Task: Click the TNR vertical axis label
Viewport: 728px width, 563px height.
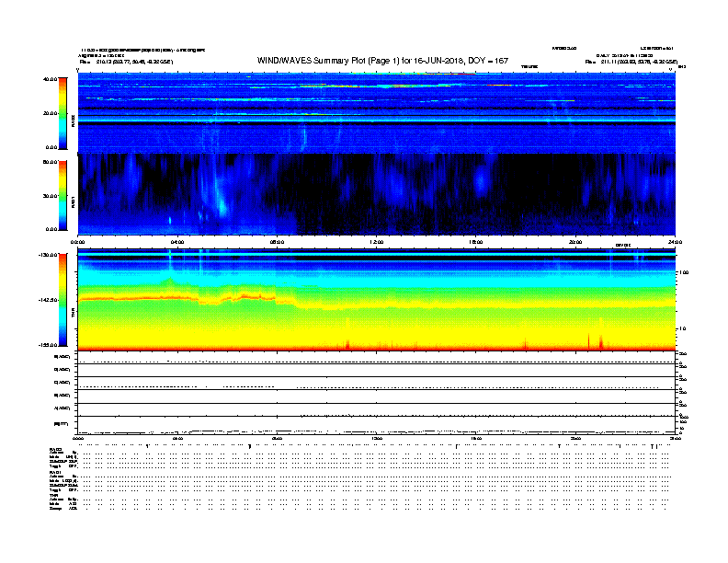Action: point(73,314)
